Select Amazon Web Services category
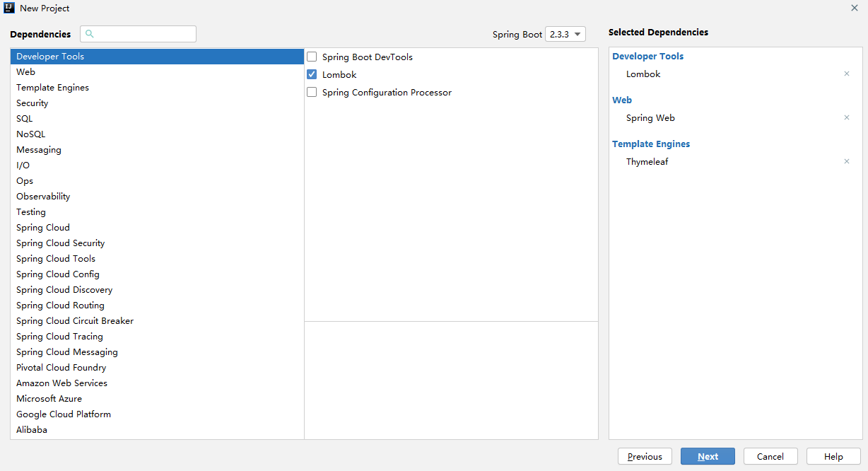 pos(157,383)
